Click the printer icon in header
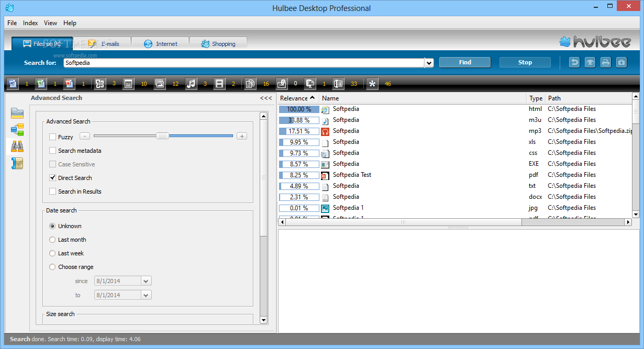 tap(606, 62)
